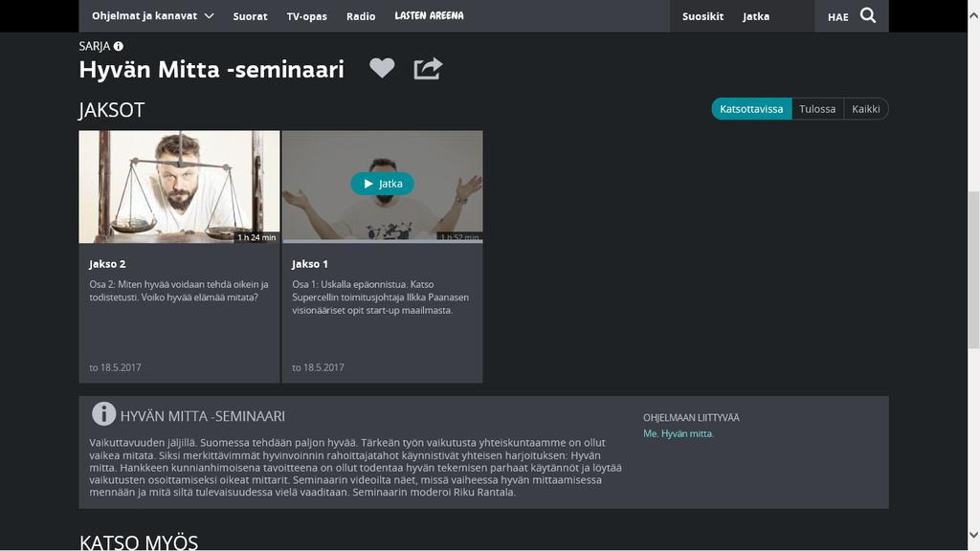
Task: Click the Jakso 1 description about Ilkka Paananen
Action: [381, 298]
